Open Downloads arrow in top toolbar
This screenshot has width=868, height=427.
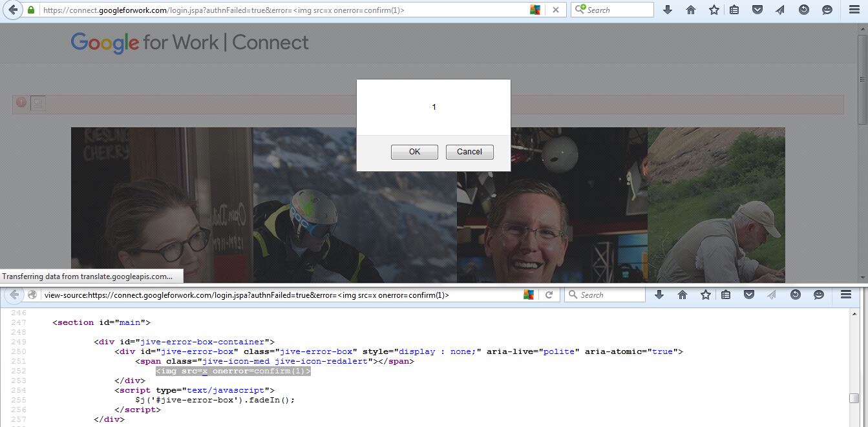668,10
